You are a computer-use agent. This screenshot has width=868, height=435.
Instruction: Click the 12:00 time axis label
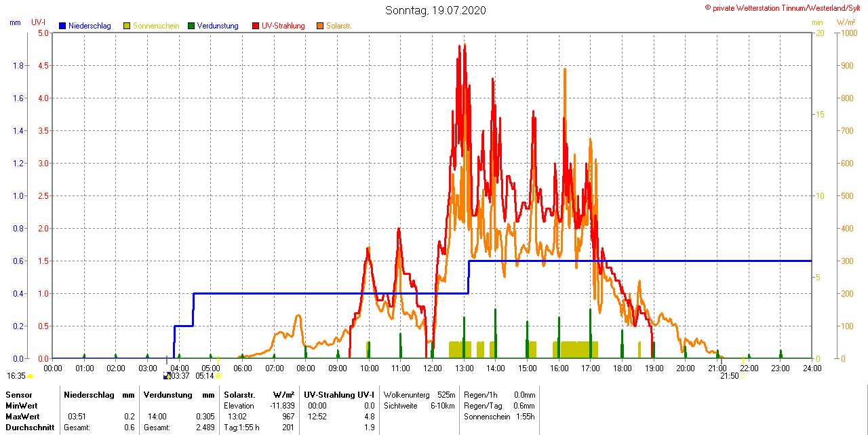432,368
